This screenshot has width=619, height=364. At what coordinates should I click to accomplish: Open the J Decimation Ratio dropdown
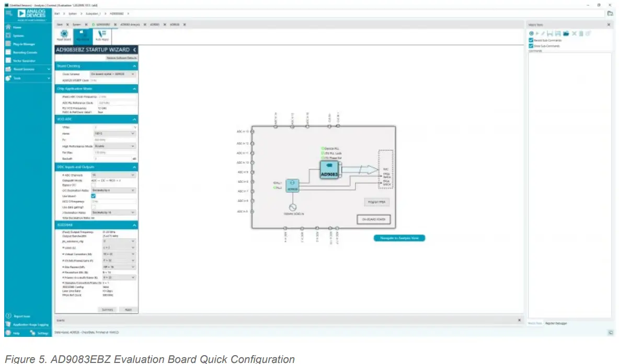(113, 213)
